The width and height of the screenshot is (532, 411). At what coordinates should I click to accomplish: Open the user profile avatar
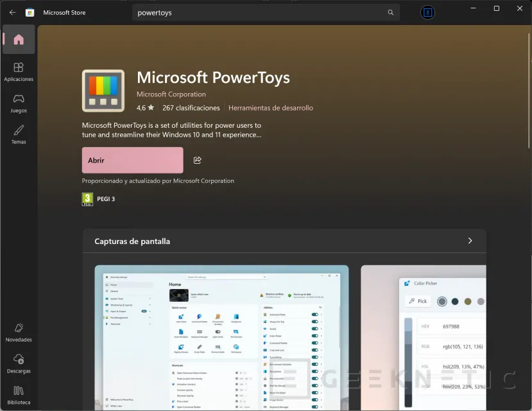coord(427,13)
